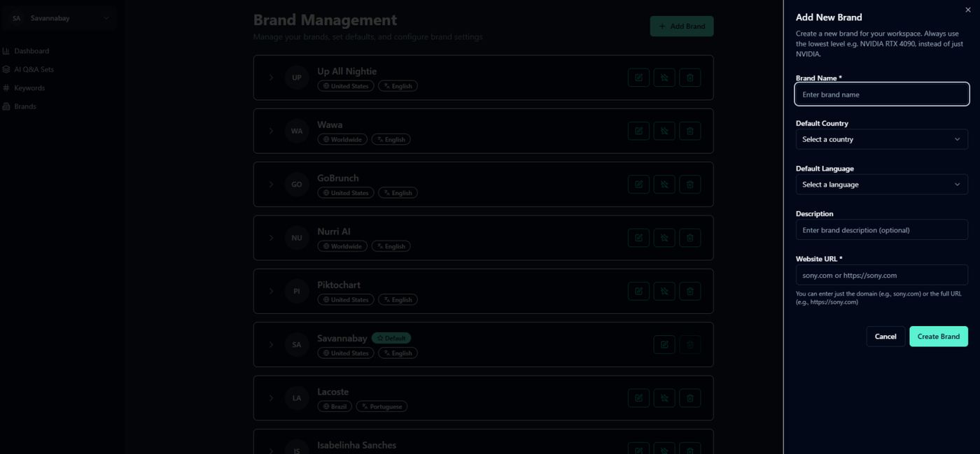This screenshot has width=980, height=454.
Task: Click the Default badge on Savannabay
Action: click(x=391, y=338)
